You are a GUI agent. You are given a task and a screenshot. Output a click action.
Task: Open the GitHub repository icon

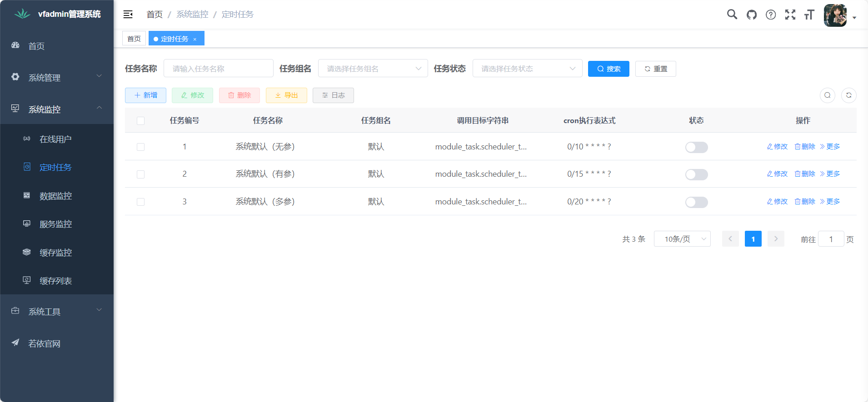click(752, 15)
